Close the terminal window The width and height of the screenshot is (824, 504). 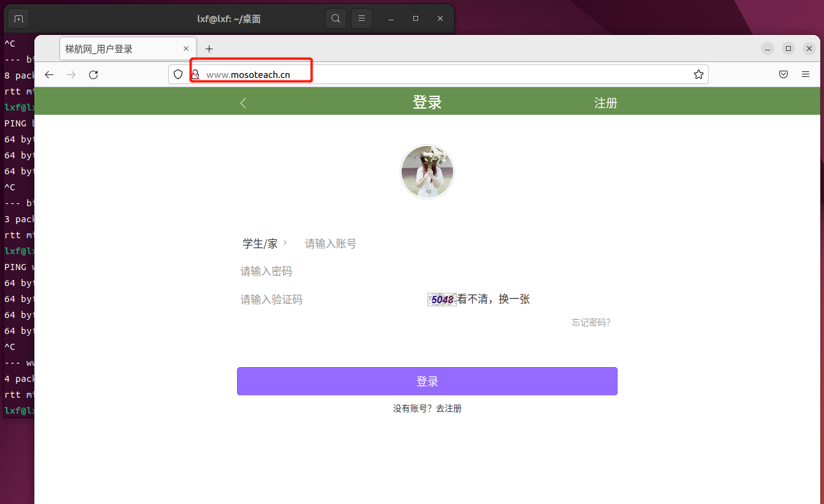coord(440,18)
